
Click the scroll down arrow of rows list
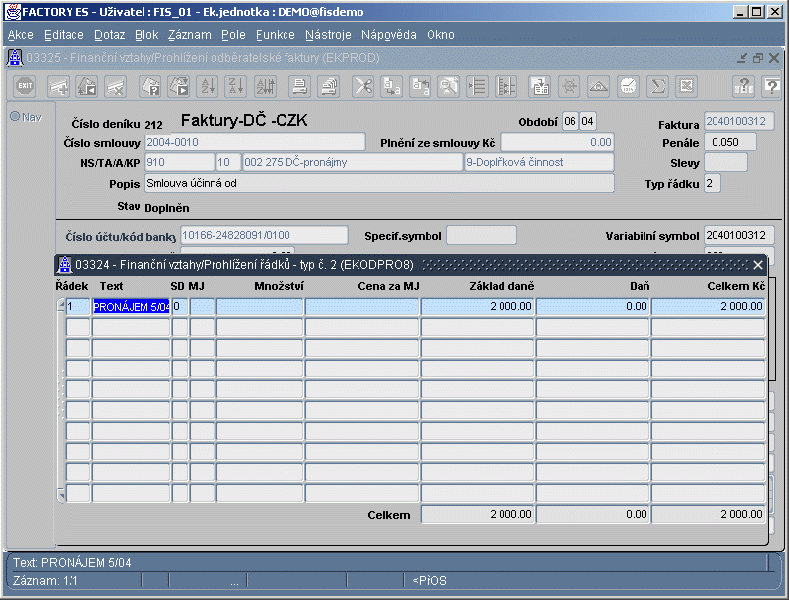61,495
